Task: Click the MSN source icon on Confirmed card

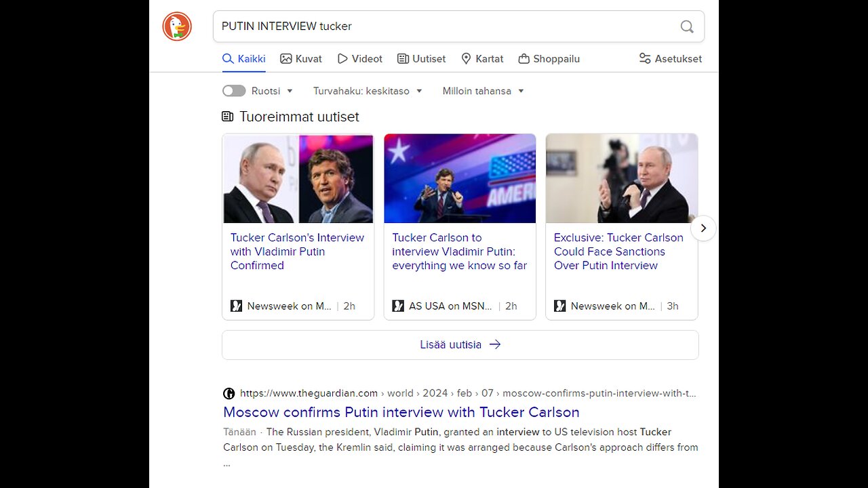Action: tap(236, 306)
